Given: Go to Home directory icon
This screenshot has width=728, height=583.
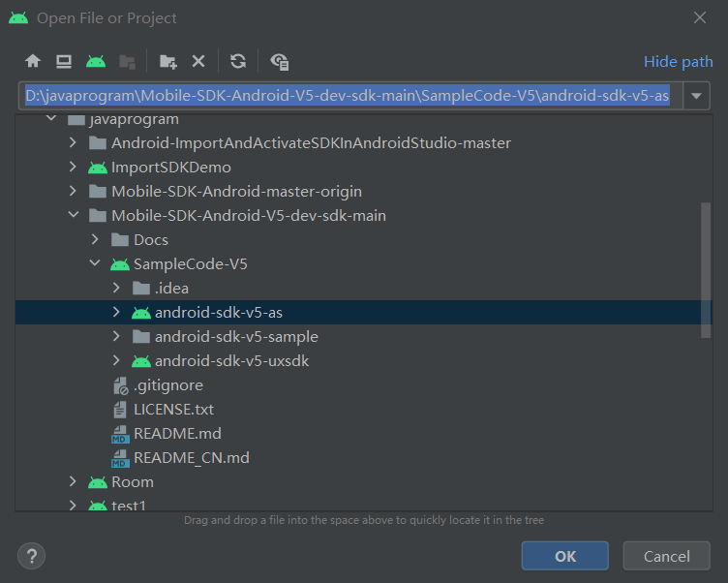Looking at the screenshot, I should (x=33, y=61).
